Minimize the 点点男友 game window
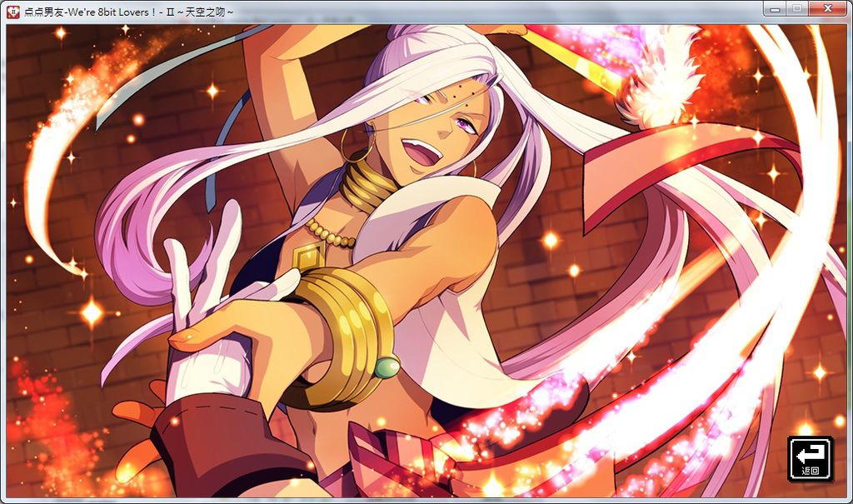The width and height of the screenshot is (853, 504). [775, 8]
